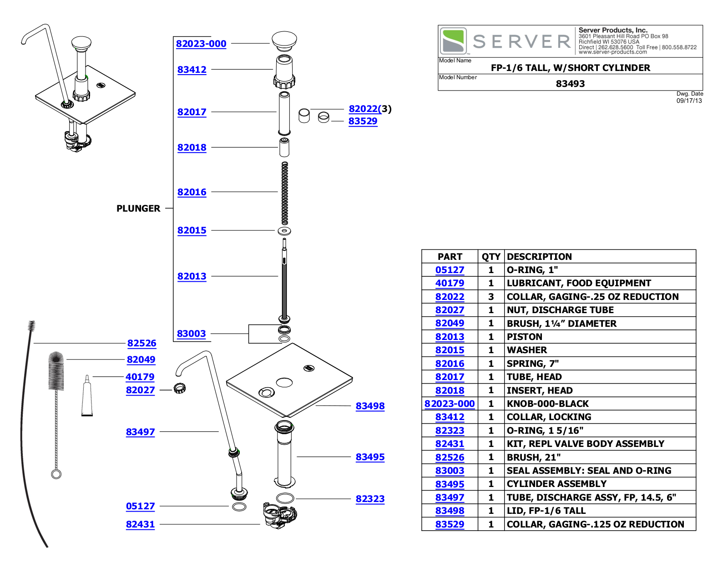Follow table link 82526 BRUSH, 21"
This screenshot has height=563, width=728.
pos(450,457)
